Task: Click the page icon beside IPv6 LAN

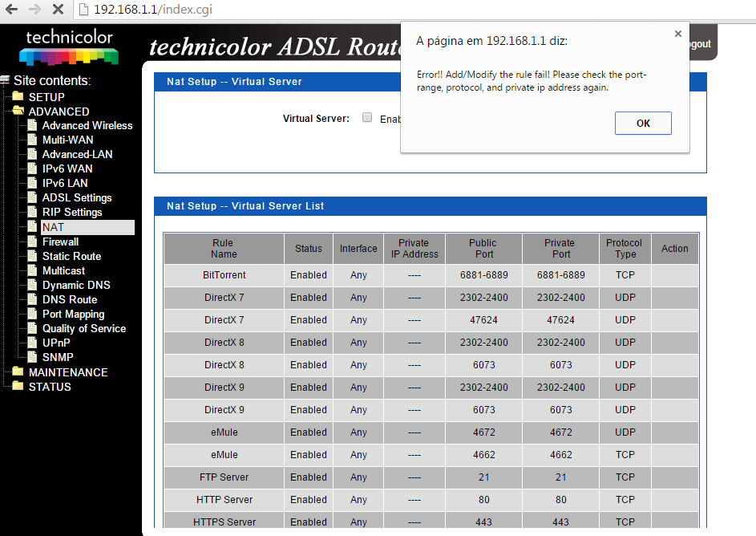Action: click(32, 183)
